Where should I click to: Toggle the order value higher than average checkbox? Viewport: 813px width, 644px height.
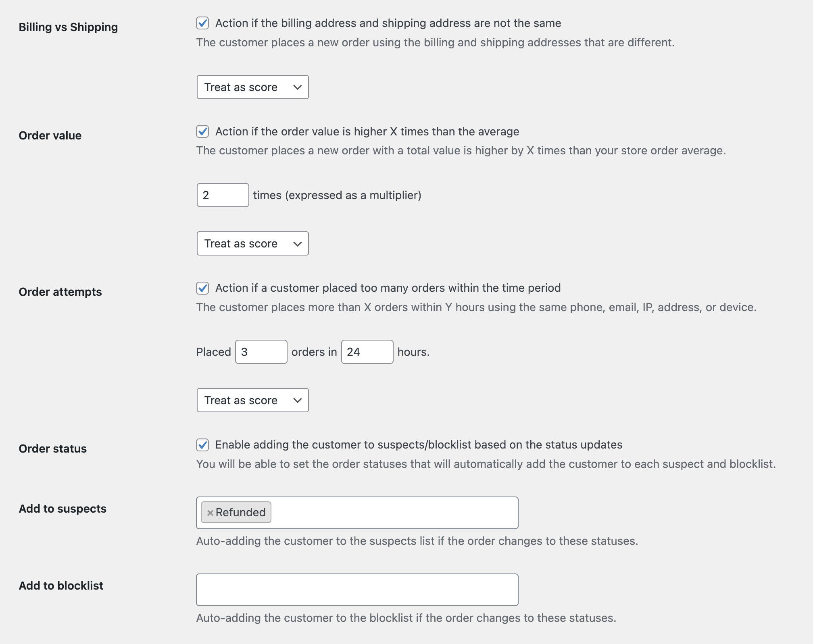(x=202, y=131)
